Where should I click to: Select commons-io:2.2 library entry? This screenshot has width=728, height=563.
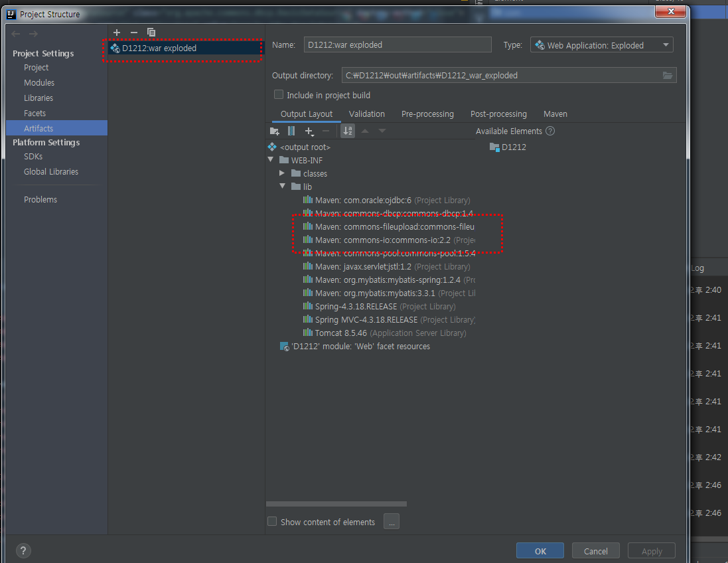389,240
